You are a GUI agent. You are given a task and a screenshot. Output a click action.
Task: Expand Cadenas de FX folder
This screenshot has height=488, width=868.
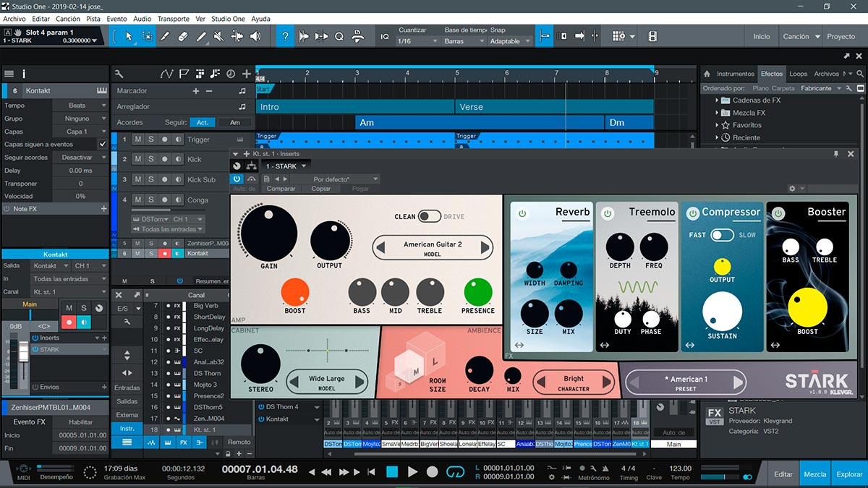coord(717,100)
